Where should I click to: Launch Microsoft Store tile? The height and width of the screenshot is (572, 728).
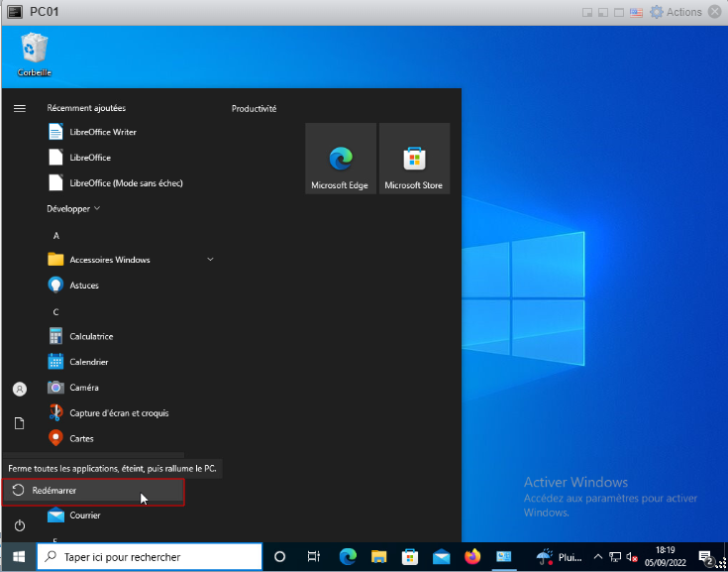point(414,159)
